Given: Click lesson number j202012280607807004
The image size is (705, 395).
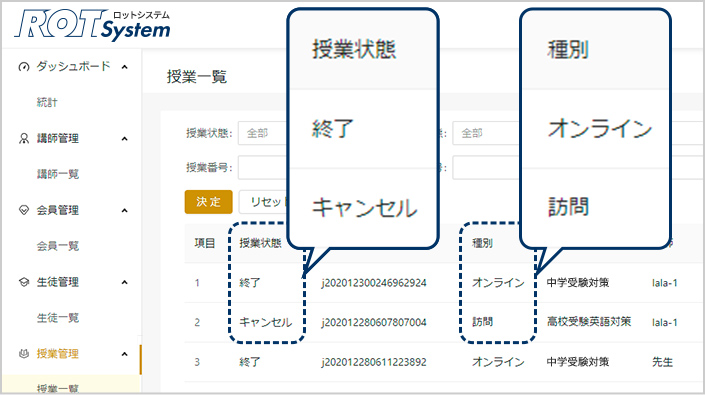Looking at the screenshot, I should [x=374, y=322].
